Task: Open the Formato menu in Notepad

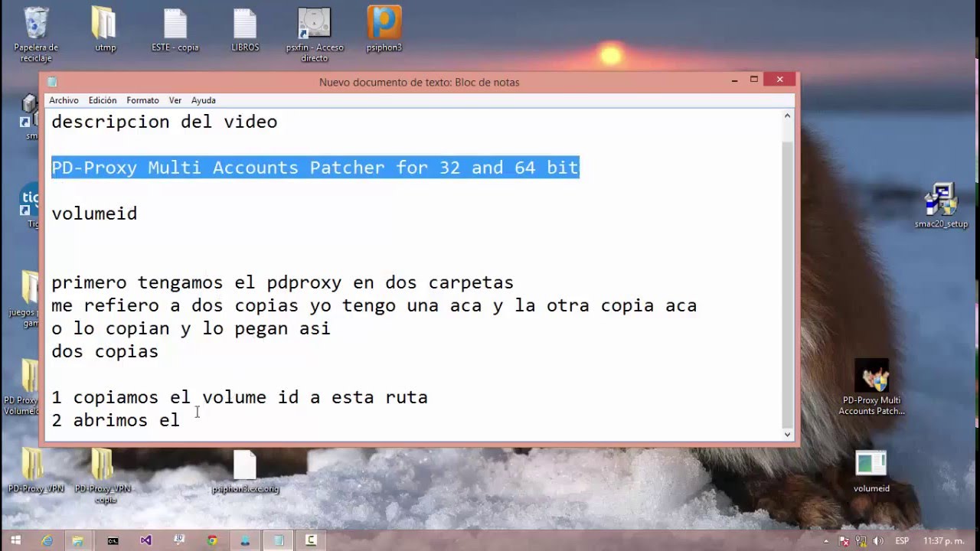Action: click(142, 100)
